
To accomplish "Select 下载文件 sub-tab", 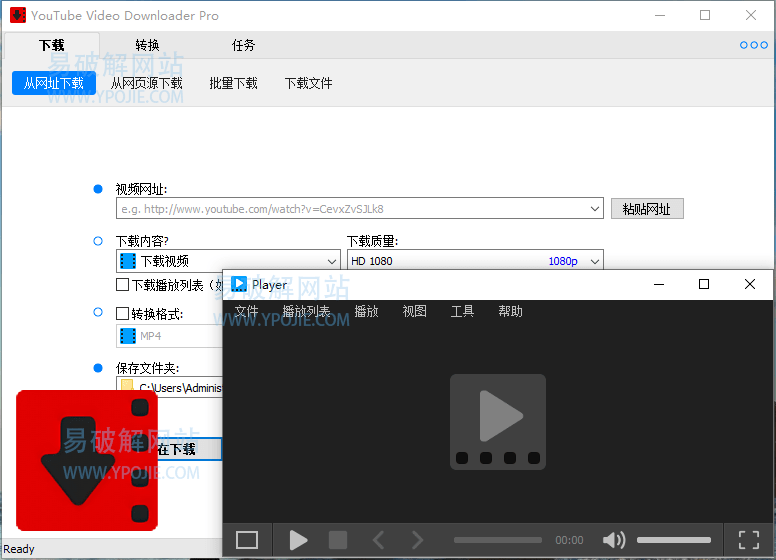I will pyautogui.click(x=308, y=83).
